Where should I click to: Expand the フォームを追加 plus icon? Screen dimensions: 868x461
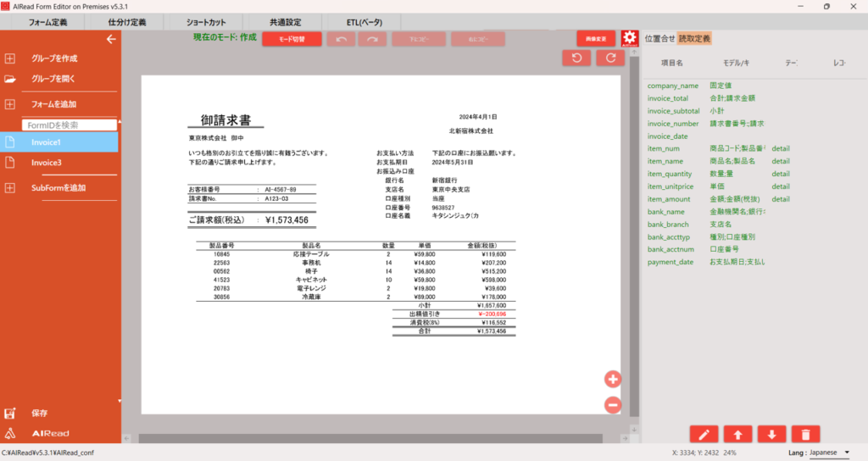(10, 104)
